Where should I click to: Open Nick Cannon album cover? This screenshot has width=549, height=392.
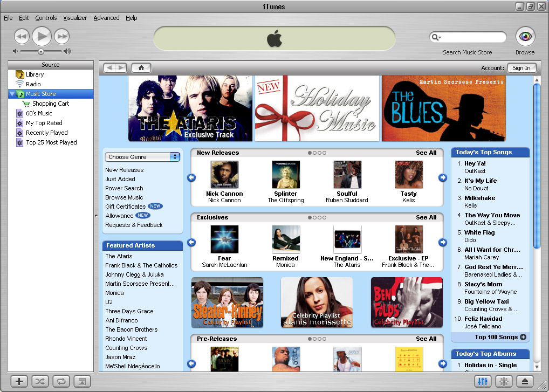click(x=224, y=175)
